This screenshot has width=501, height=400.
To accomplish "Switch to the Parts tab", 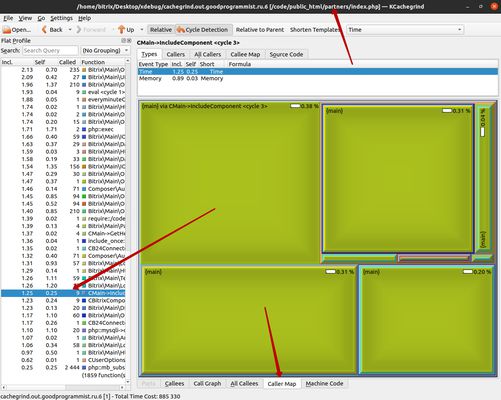I will click(149, 384).
